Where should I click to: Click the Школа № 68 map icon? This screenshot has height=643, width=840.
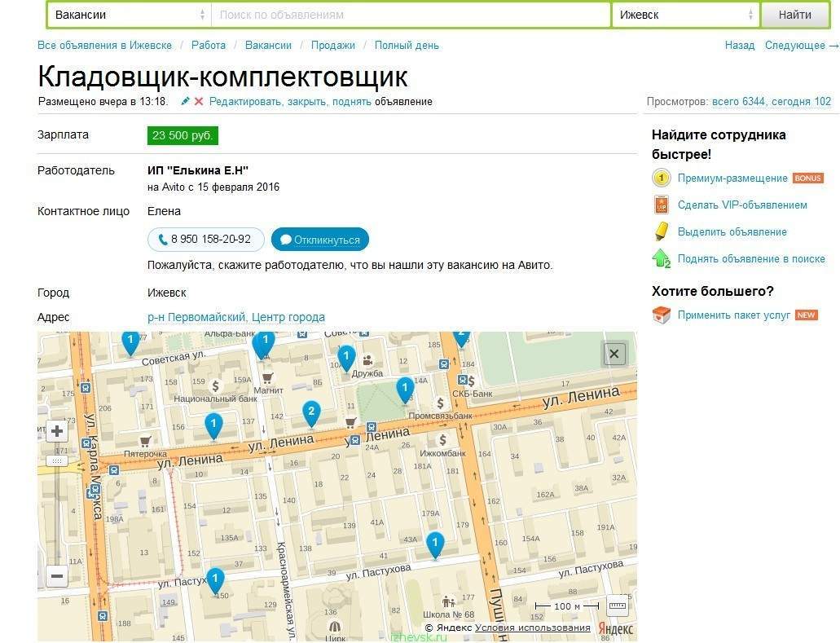[x=448, y=601]
